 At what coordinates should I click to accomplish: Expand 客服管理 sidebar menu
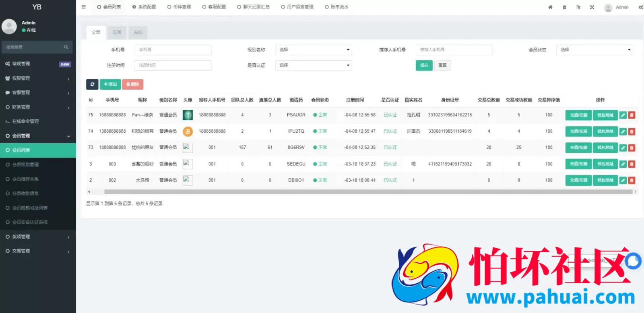tap(38, 93)
